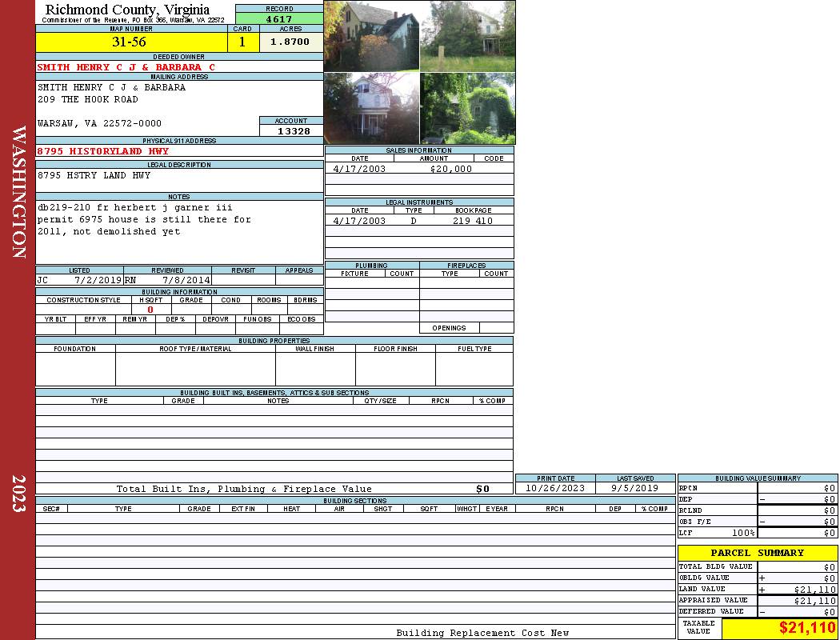Click the red deeded owner name
The width and height of the screenshot is (840, 640).
[x=126, y=67]
